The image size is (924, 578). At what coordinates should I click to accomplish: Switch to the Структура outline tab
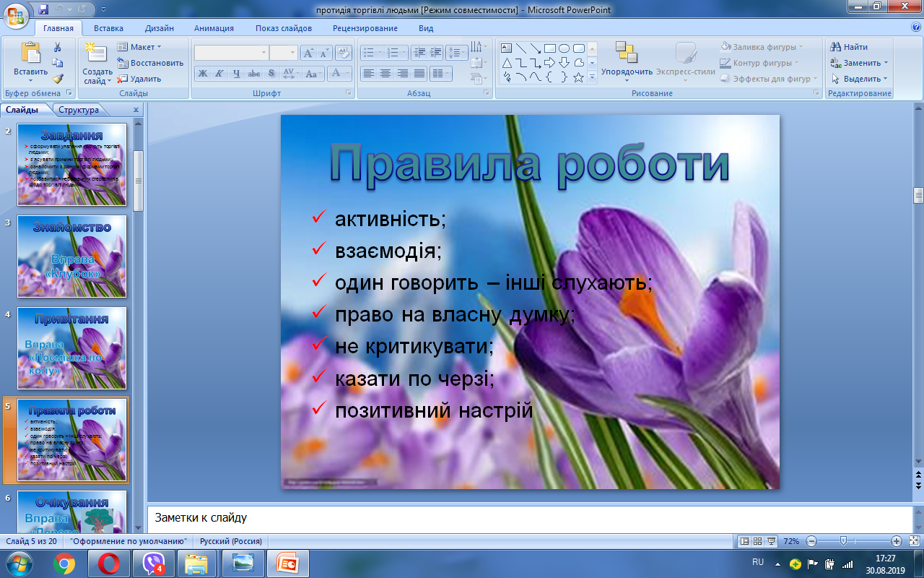[x=79, y=110]
